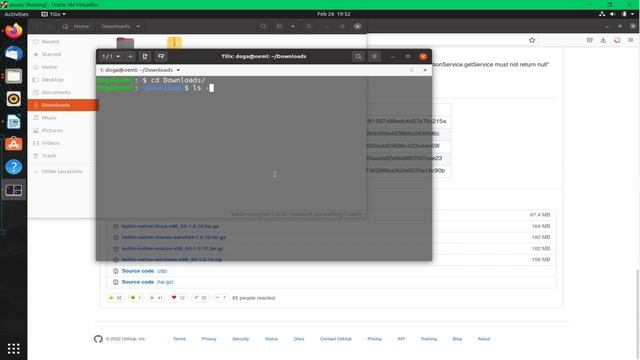The image size is (640, 360).
Task: Open the Firefox downloads arrow icon
Action: [x=603, y=40]
